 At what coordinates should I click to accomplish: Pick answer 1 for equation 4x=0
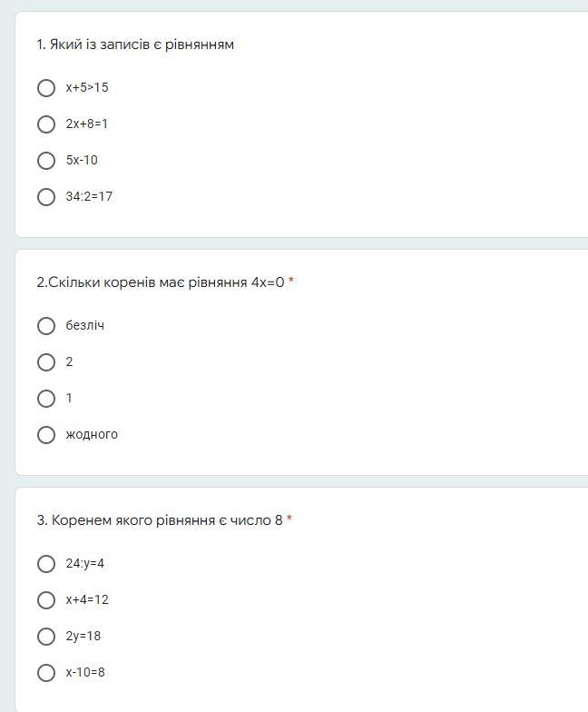point(45,398)
